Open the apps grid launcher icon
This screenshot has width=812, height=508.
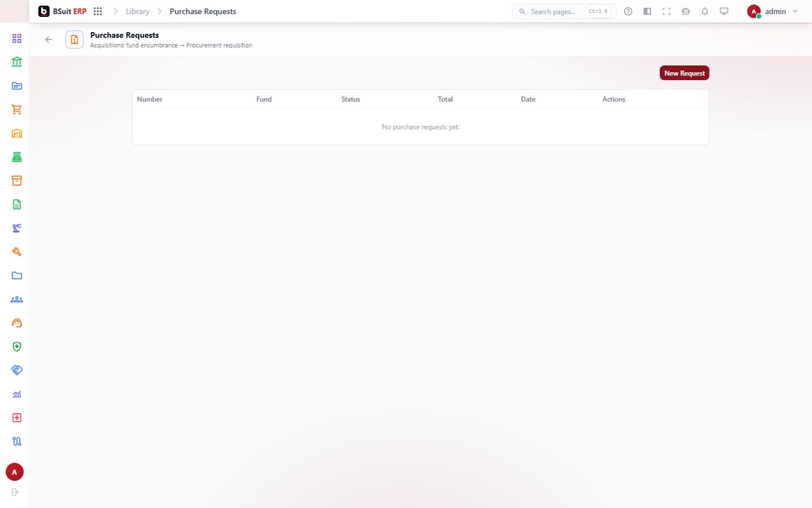coord(98,11)
